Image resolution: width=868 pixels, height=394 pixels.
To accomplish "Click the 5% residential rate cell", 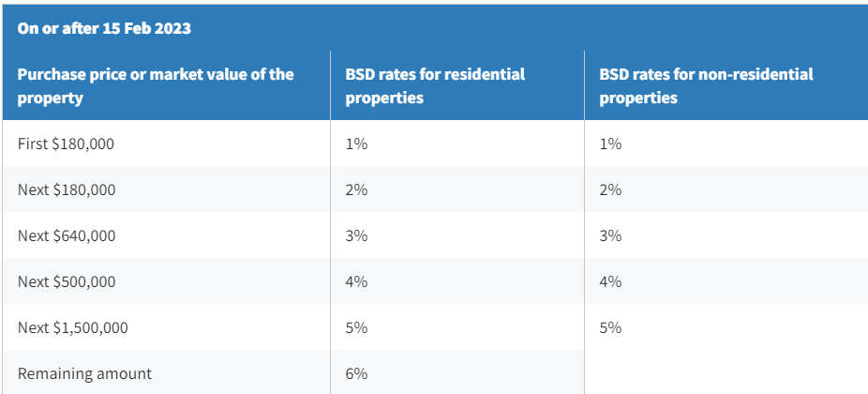I will (x=356, y=327).
